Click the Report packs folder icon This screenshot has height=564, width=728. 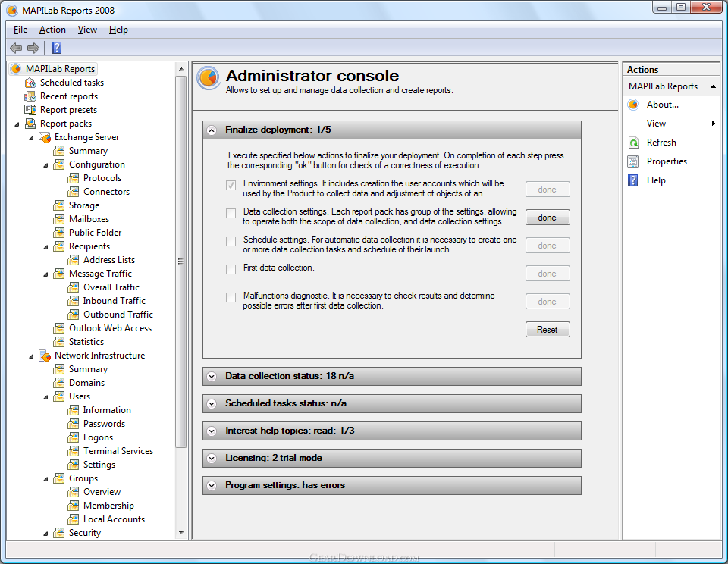pos(30,124)
